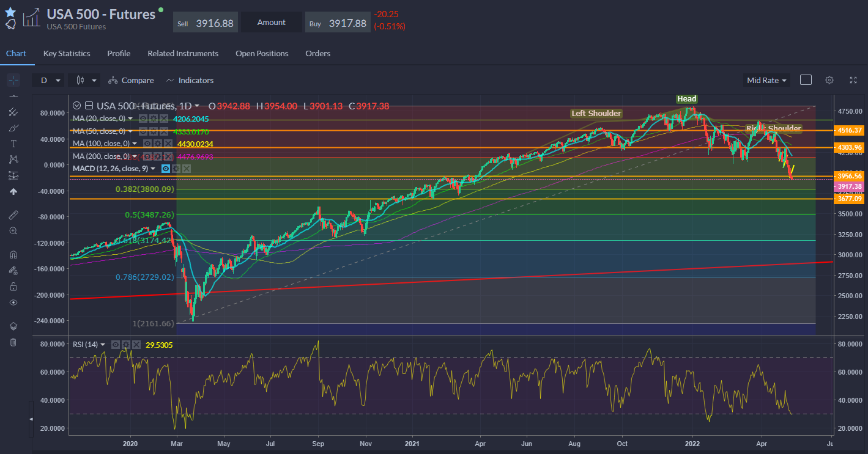Toggle visibility of MA 50 indicator

coord(143,131)
